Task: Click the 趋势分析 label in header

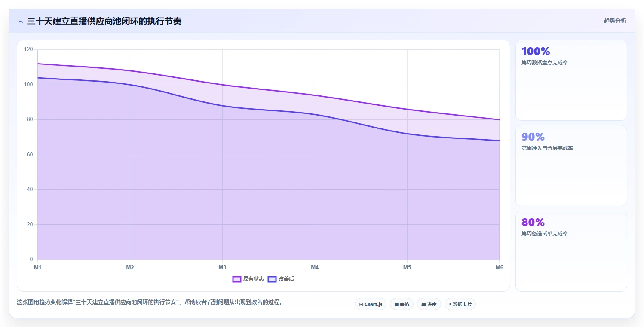Action: [615, 21]
